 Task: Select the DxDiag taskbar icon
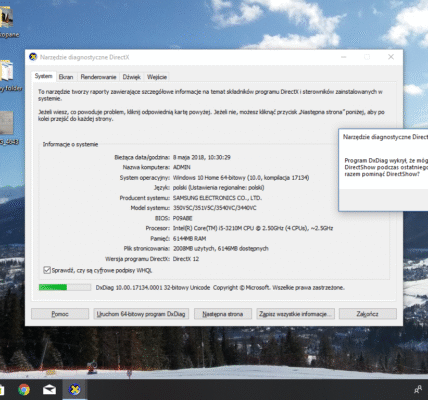[x=75, y=389]
